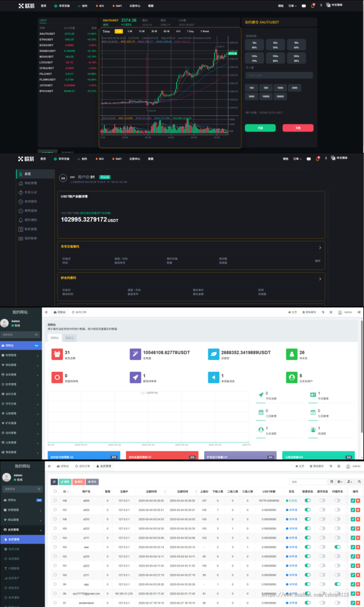Open DeFi in the trading page navigation
Viewport: 364px width, 607px height.
(x=117, y=6)
